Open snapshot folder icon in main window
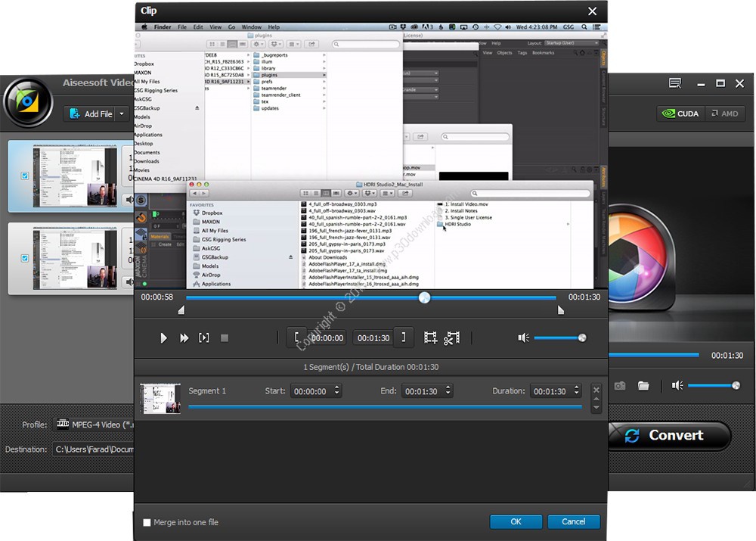 point(643,386)
